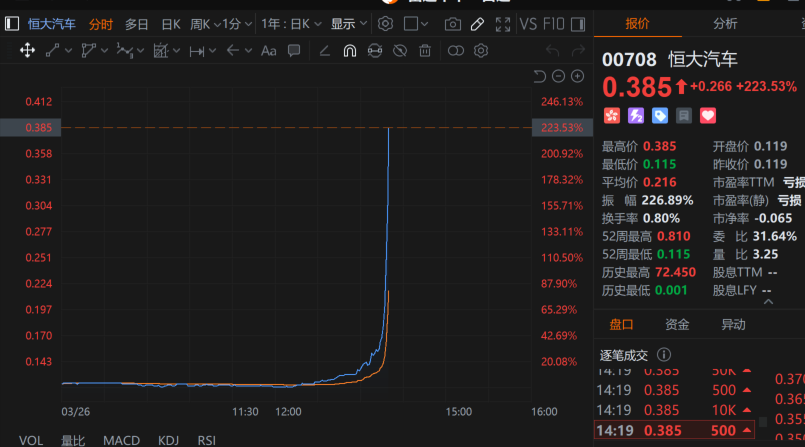Switch to the 分析 tab
805x447 pixels.
[725, 23]
